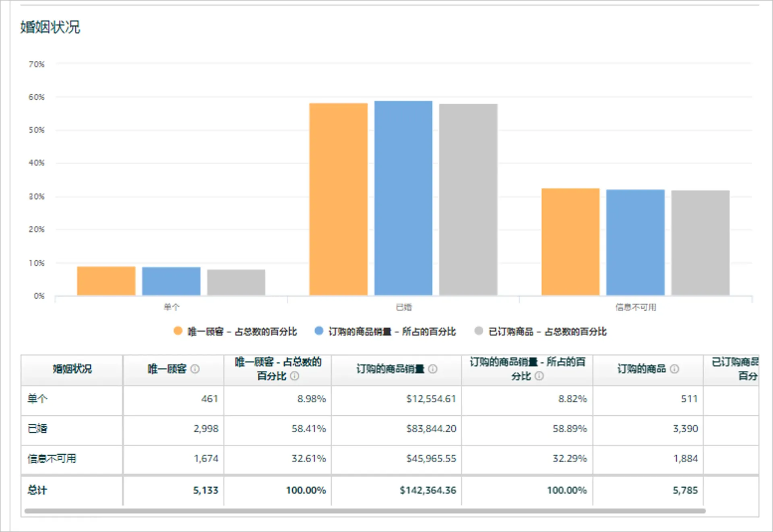Click the 订购的商品 column header text
The width and height of the screenshot is (773, 532).
(x=642, y=369)
